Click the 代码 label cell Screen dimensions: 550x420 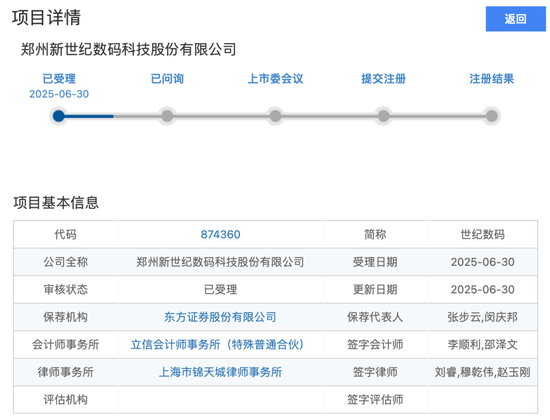tap(66, 234)
